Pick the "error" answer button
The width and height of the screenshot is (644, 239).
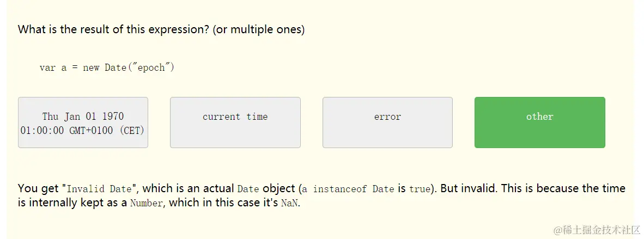[387, 122]
